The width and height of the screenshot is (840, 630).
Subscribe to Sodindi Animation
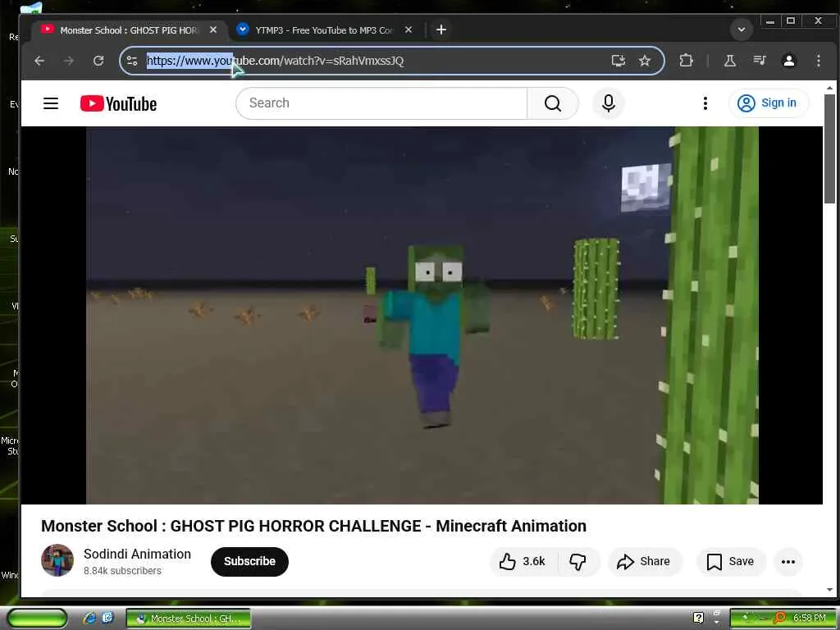(249, 561)
